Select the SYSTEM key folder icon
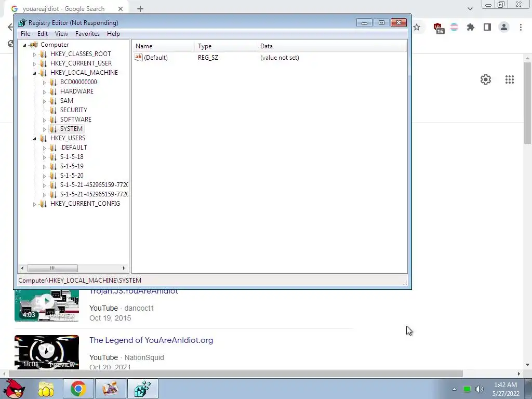 [x=54, y=129]
